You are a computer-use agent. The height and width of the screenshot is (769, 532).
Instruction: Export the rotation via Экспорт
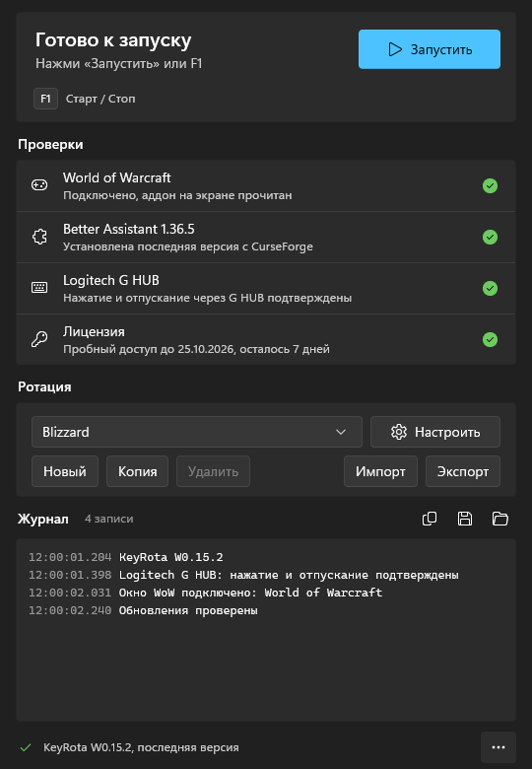coord(463,471)
